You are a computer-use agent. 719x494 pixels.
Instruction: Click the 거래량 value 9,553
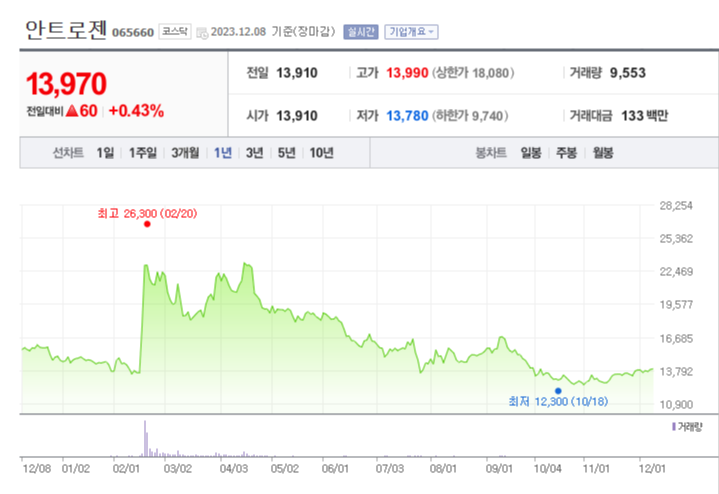tap(628, 73)
